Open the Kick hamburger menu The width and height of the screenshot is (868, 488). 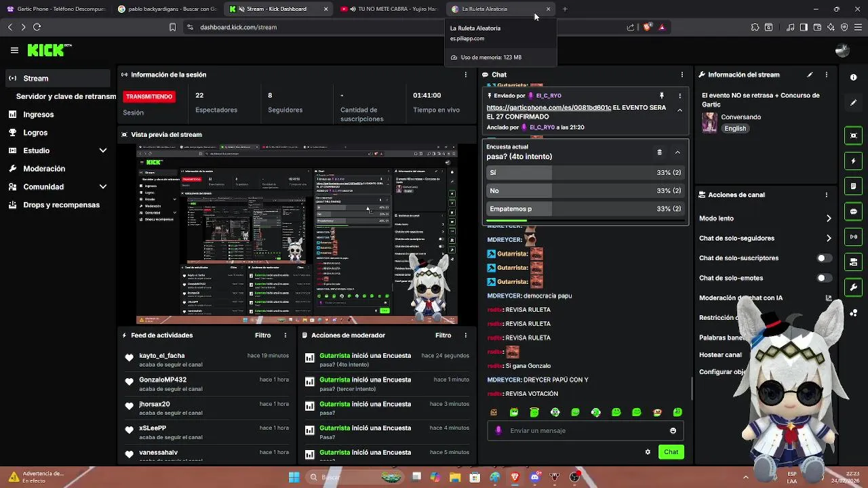click(14, 50)
